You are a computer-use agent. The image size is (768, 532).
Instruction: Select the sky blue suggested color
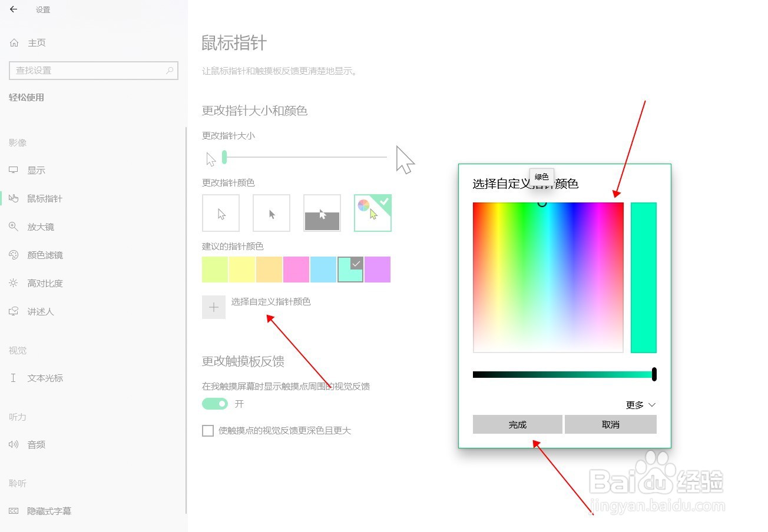tap(323, 270)
